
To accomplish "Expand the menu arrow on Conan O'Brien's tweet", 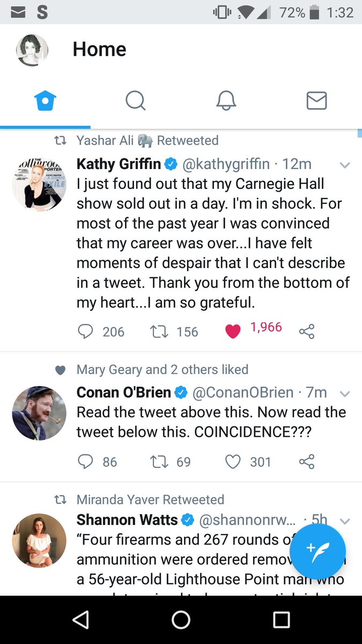I will coord(345,394).
